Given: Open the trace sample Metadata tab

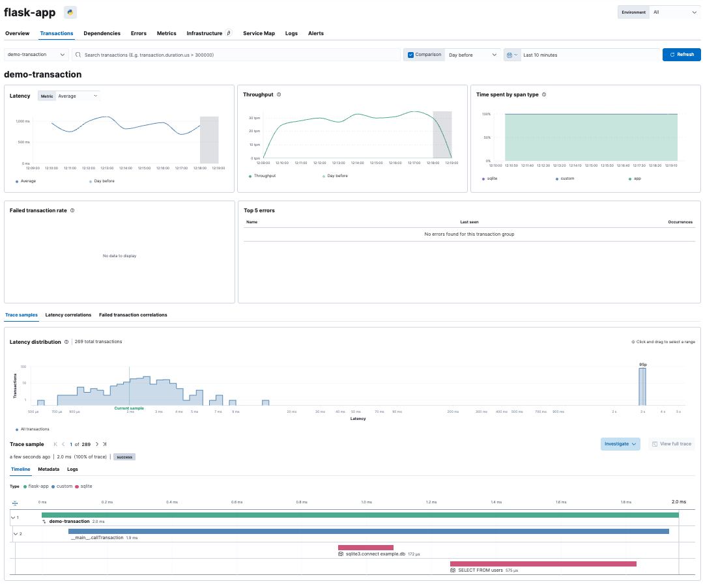Looking at the screenshot, I should tap(48, 469).
